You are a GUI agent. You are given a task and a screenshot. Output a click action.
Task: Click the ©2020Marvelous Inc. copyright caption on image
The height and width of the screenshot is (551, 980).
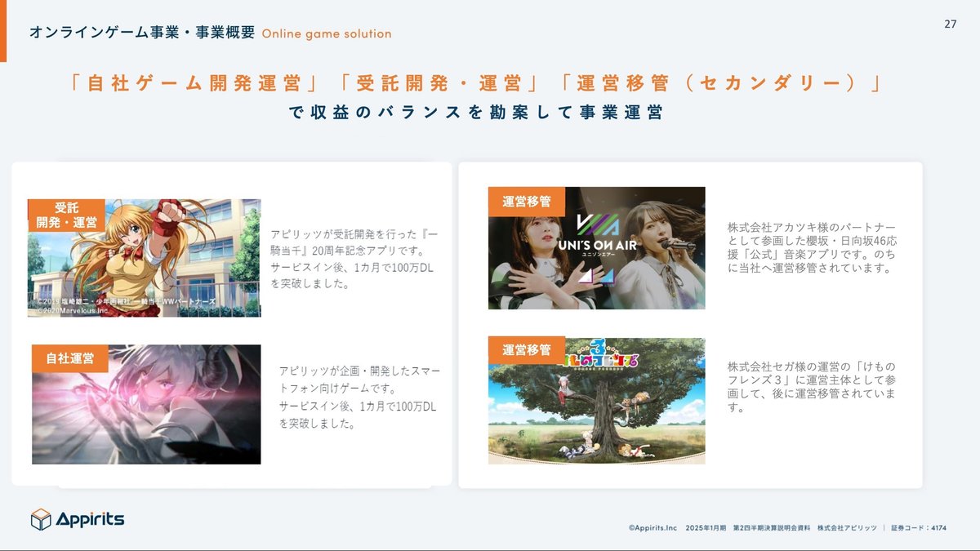(73, 310)
